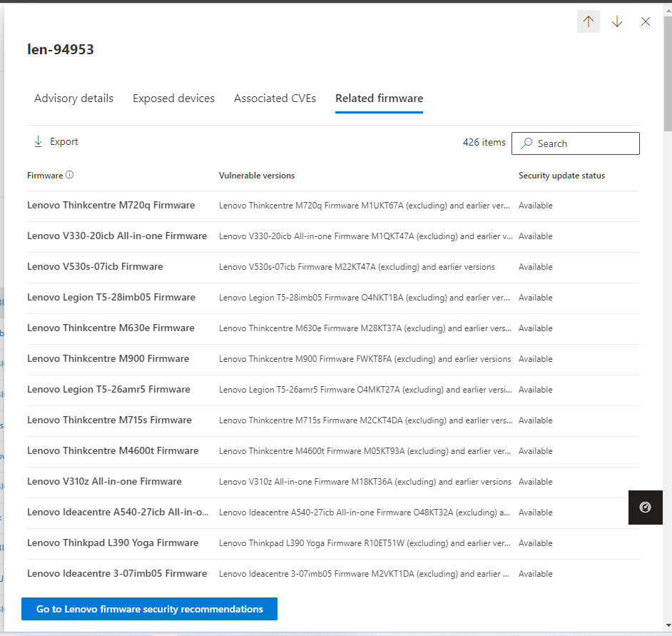Select Lenovo Thinkcentre M715s Firmware row
The image size is (672, 636).
point(333,420)
